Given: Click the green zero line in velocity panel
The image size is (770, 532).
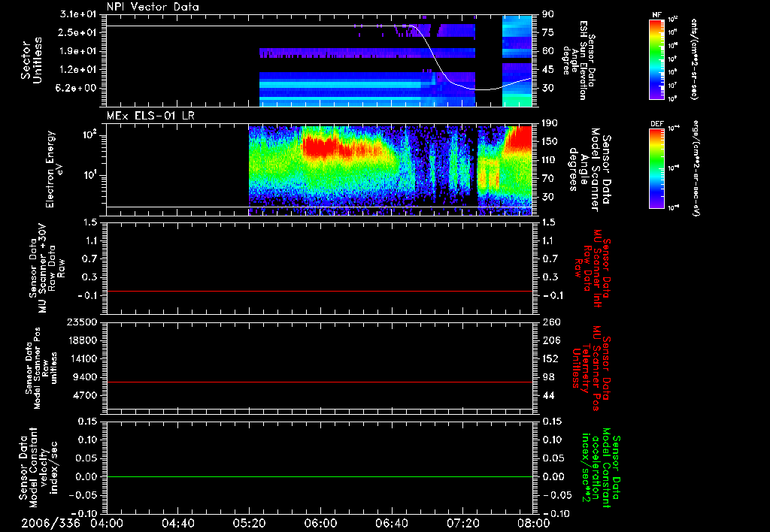Looking at the screenshot, I should (x=319, y=477).
